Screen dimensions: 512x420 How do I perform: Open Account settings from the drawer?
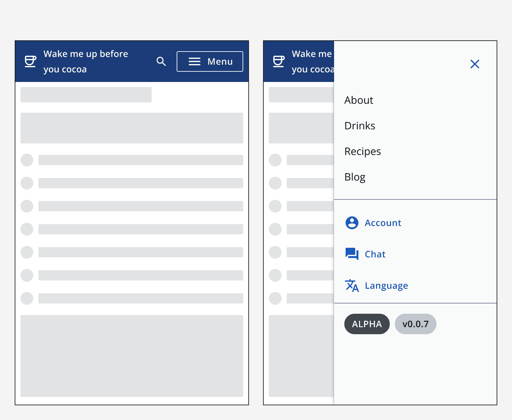click(383, 223)
